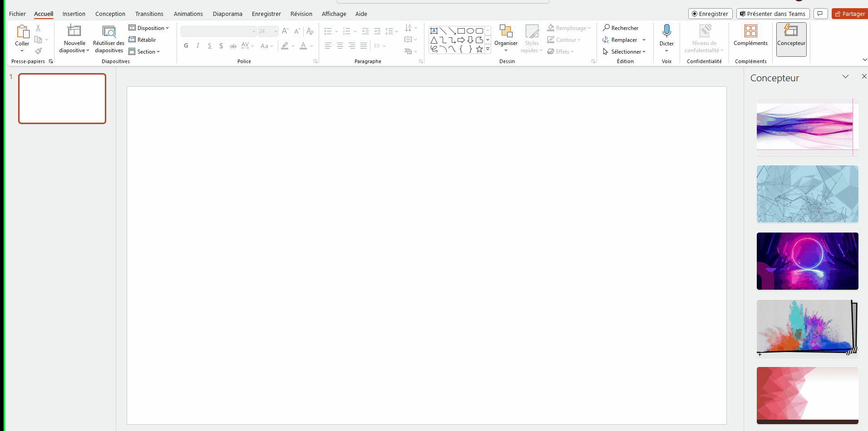Screen dimensions: 868x431
Task: Open Styles rapides in the Dessin group
Action: click(x=531, y=40)
